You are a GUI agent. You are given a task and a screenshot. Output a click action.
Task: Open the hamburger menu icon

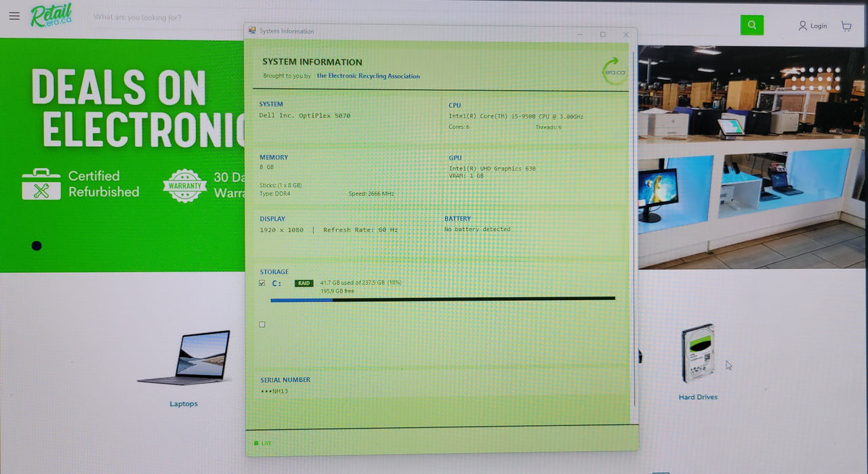[14, 16]
